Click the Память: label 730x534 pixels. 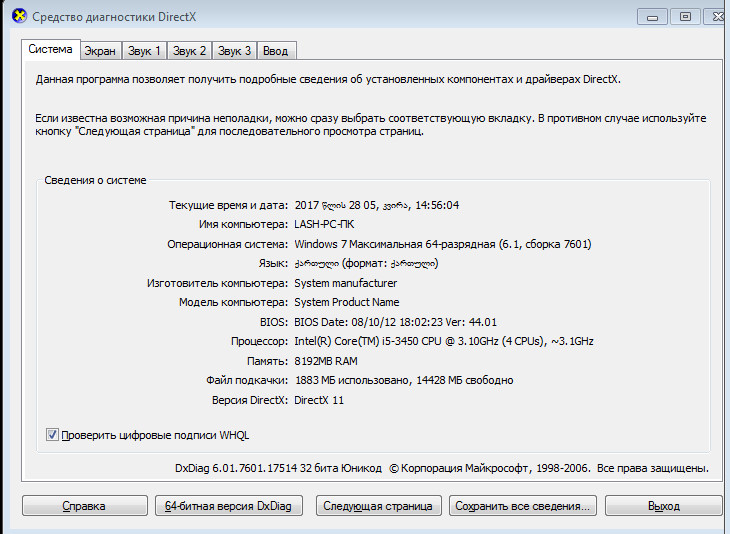click(x=267, y=361)
